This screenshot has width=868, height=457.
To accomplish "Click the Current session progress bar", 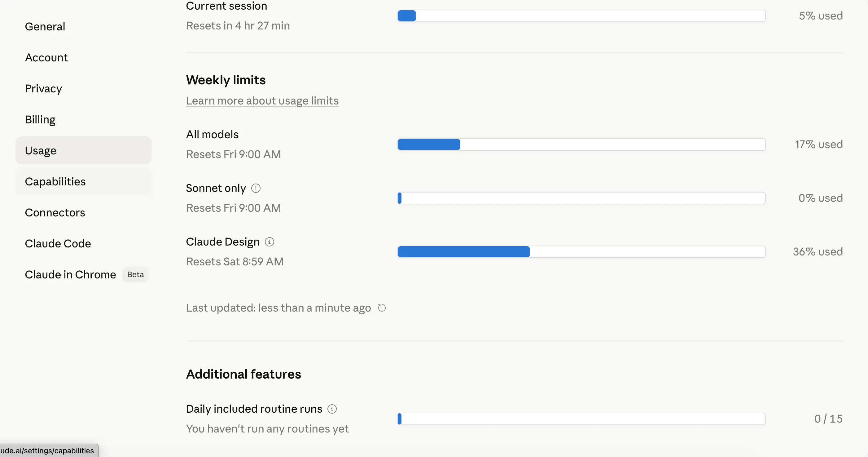I will (x=581, y=16).
